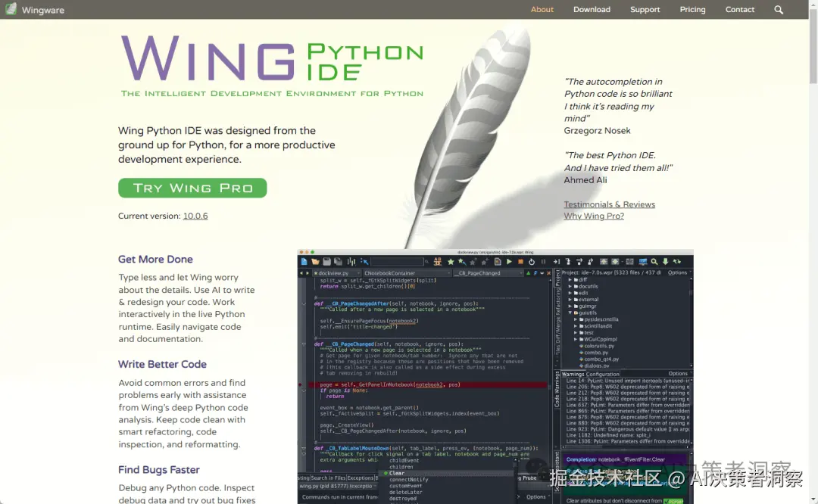Open the About menu item
Viewport: 818px width, 504px height.
point(542,9)
